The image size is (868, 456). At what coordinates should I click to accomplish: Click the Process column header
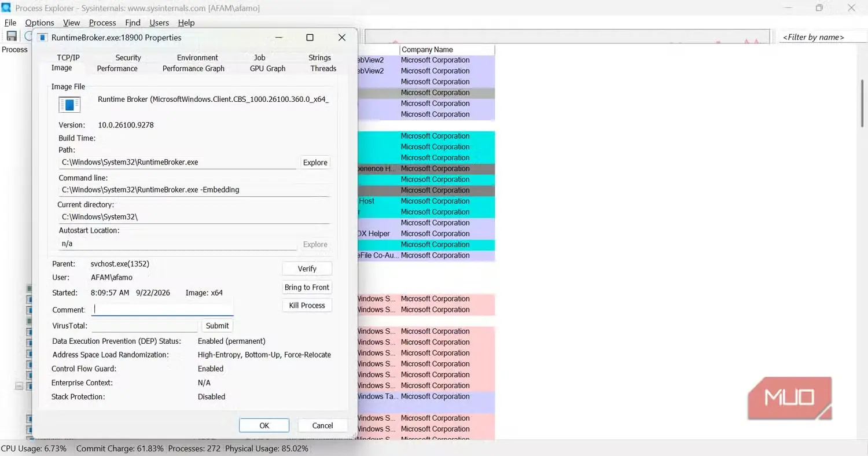14,50
